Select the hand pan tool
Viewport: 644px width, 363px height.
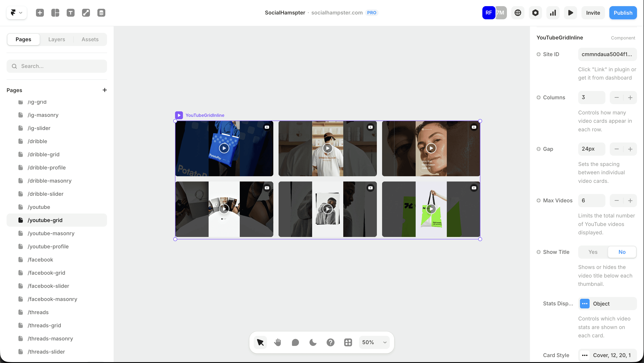click(277, 342)
